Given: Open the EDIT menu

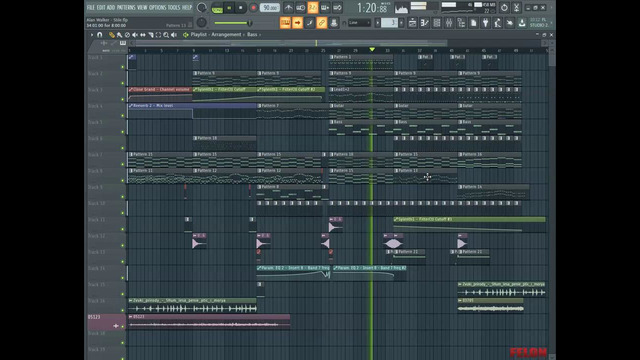Looking at the screenshot, I should [100, 7].
